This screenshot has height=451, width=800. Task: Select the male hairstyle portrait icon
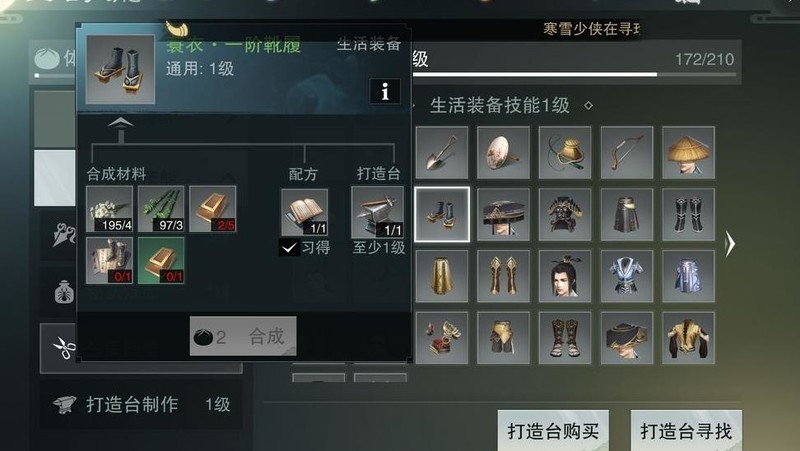pos(565,276)
